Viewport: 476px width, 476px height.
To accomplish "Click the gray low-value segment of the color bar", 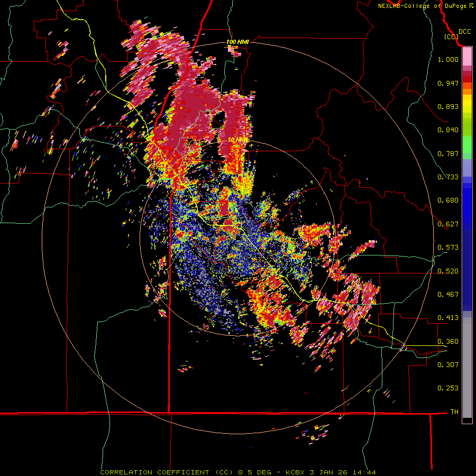I will tap(467, 368).
